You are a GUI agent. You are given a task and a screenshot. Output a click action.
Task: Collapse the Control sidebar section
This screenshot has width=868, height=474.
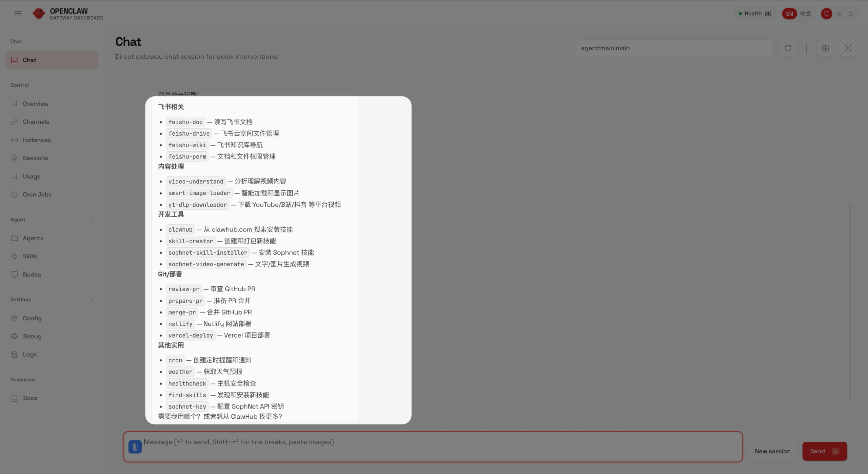click(92, 85)
